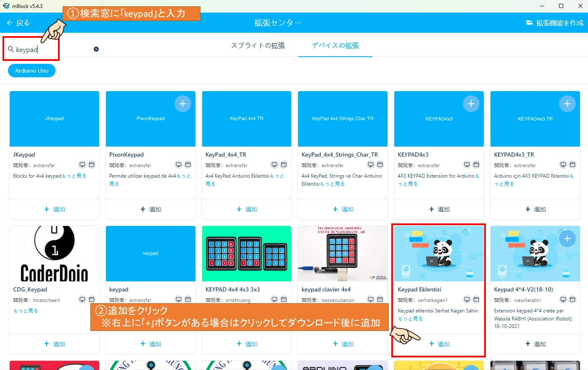Image resolution: width=588 pixels, height=370 pixels.
Task: Add the Keypad 4*4-V2(18-10) extension
Action: pos(535,344)
